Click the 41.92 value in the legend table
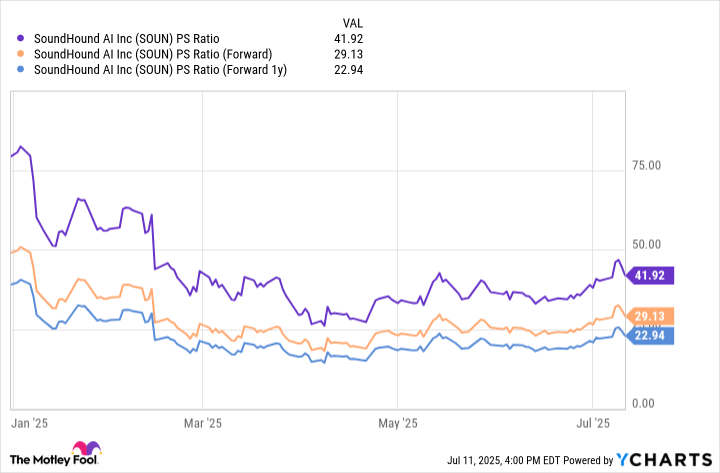720x473 pixels. click(x=349, y=39)
